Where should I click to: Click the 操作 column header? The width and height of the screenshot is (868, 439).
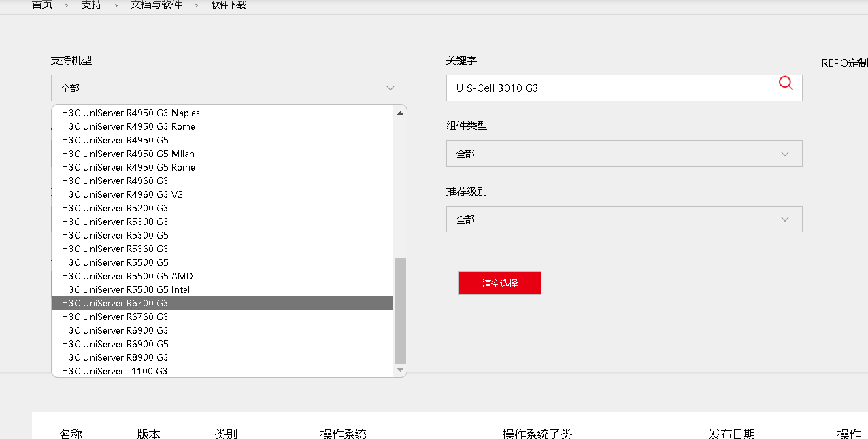(x=849, y=434)
